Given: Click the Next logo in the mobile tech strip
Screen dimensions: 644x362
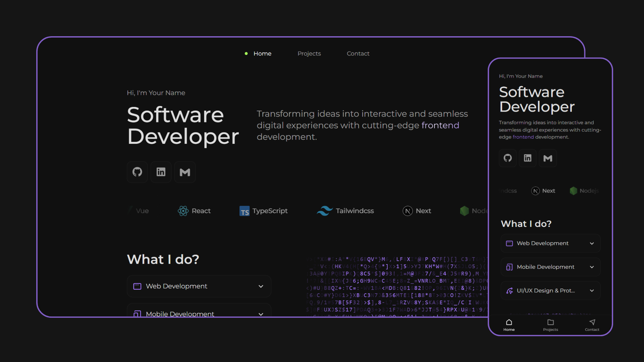Looking at the screenshot, I should tap(536, 191).
